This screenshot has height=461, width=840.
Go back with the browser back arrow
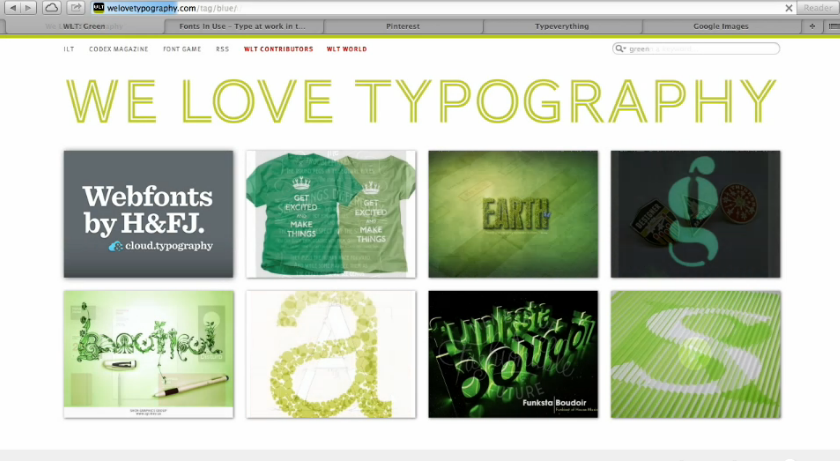pyautogui.click(x=13, y=8)
